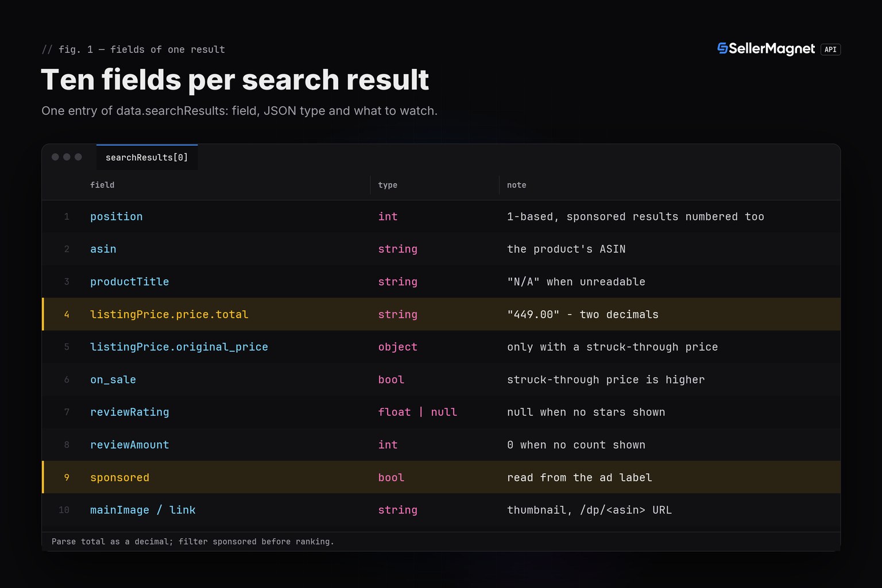The height and width of the screenshot is (588, 882).
Task: Click the 'int' type in the position row
Action: click(x=388, y=216)
